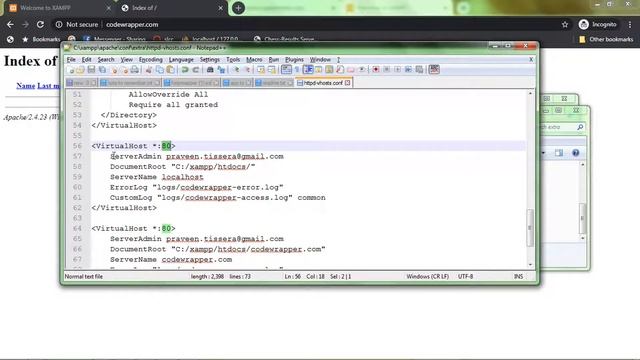Click the New file icon in Notepad++ toolbar
The image size is (640, 360).
coord(71,70)
